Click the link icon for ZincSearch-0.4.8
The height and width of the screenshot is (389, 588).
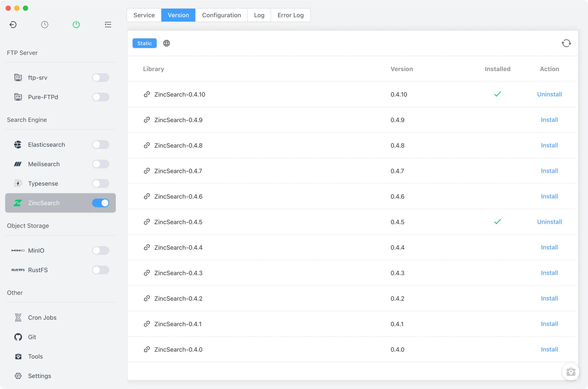[x=147, y=145]
